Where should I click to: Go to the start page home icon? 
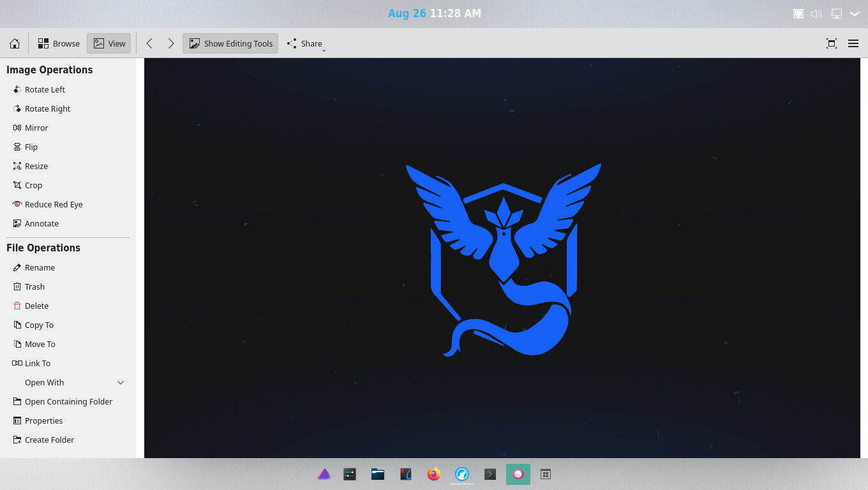[15, 43]
